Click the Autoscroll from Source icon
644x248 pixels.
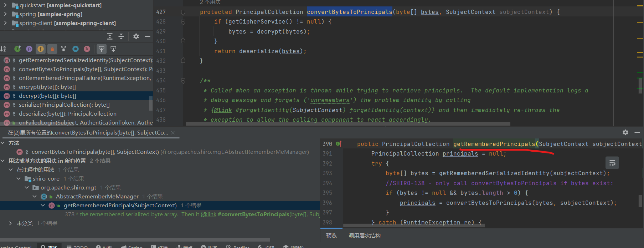tap(113, 49)
